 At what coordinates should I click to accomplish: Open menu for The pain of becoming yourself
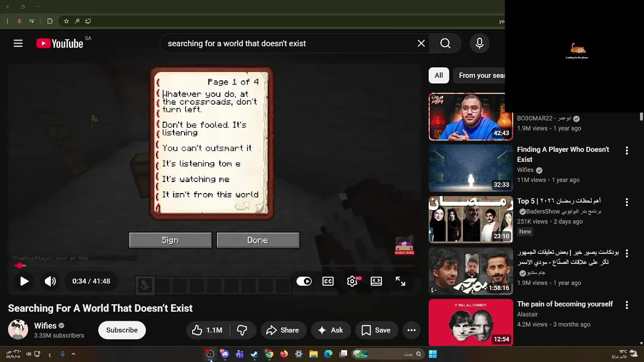tap(627, 305)
